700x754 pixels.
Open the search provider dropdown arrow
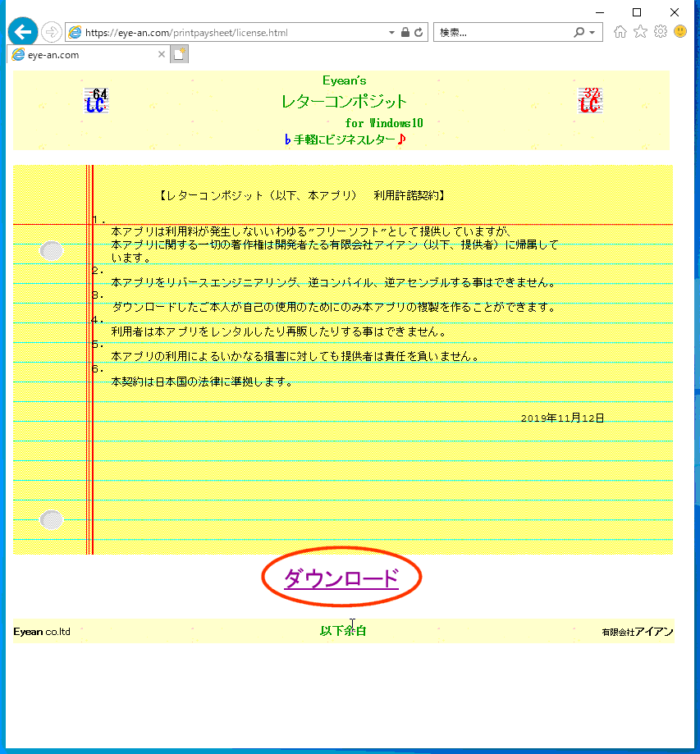point(592,33)
